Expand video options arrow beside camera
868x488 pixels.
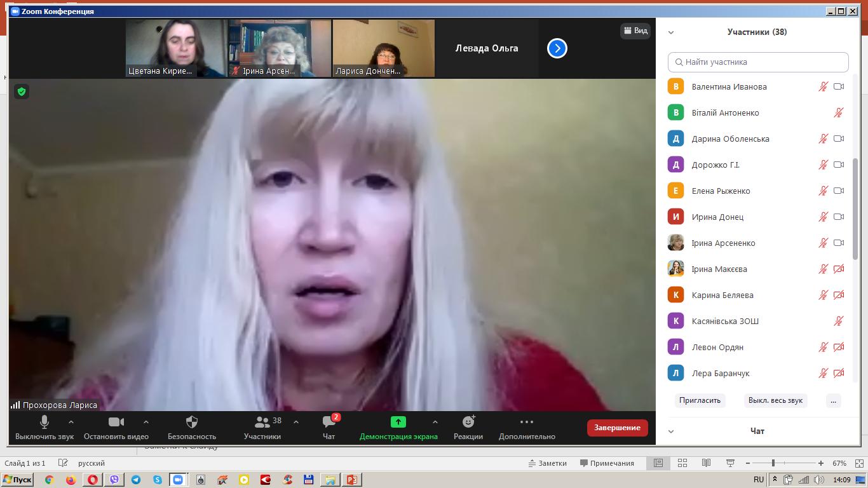click(x=146, y=422)
